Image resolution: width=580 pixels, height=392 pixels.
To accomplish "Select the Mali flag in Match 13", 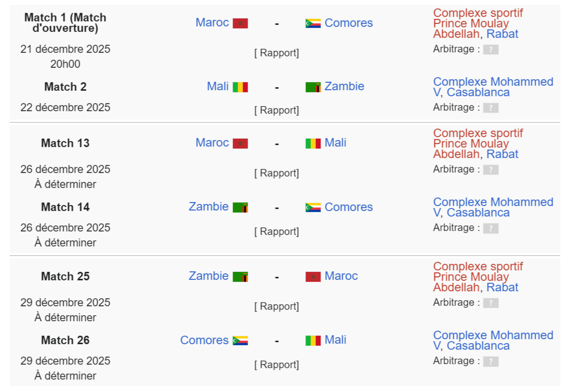I will 313,144.
